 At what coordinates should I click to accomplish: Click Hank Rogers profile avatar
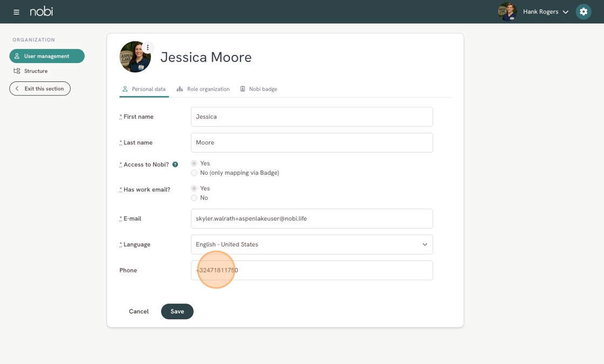point(507,11)
